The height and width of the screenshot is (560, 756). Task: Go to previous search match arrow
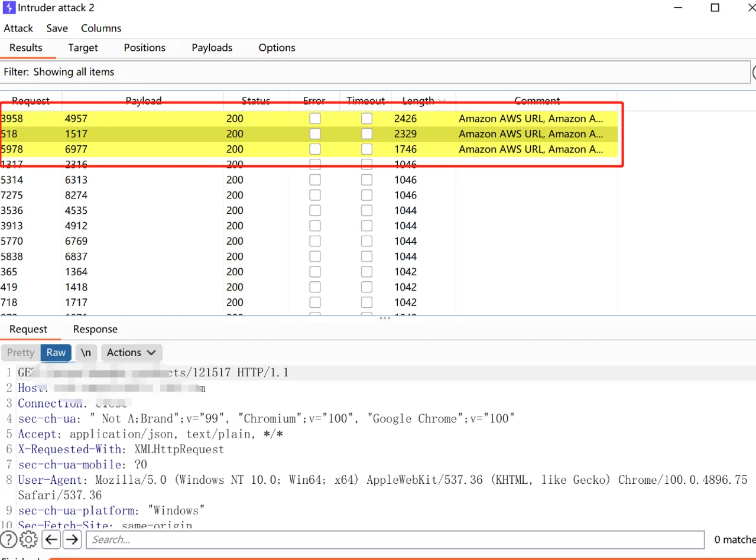tap(51, 539)
